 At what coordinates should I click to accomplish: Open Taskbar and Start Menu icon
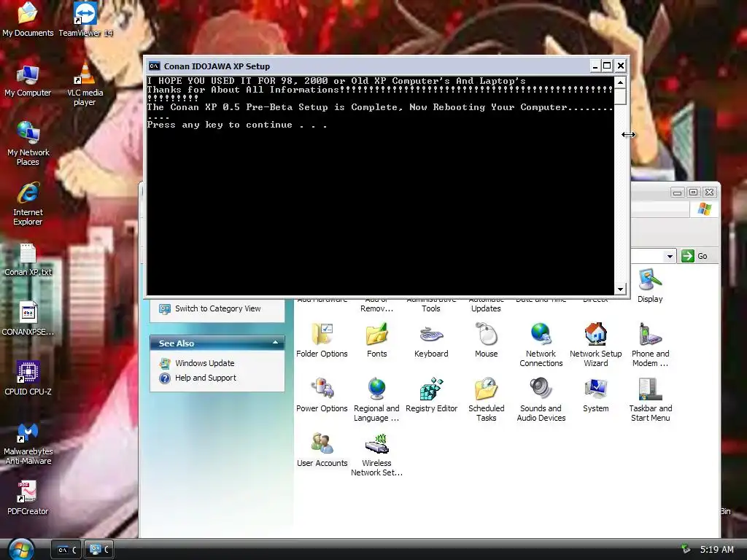(650, 400)
